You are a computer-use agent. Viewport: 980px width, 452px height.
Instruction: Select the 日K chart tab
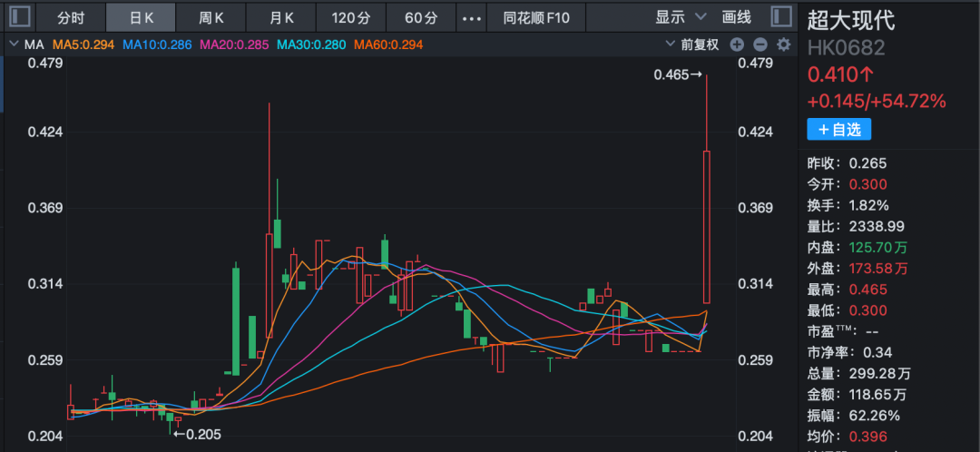coord(142,17)
